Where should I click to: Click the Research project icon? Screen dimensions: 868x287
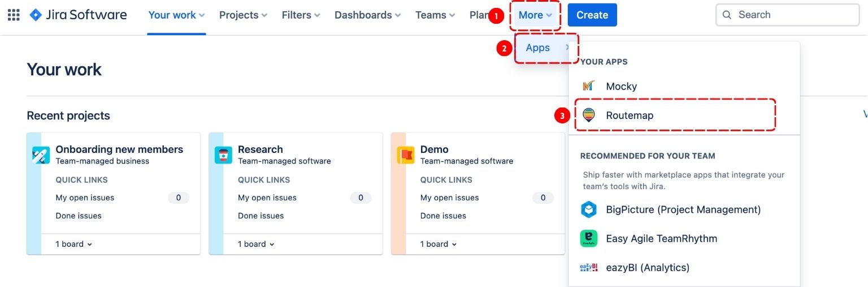[x=224, y=155]
